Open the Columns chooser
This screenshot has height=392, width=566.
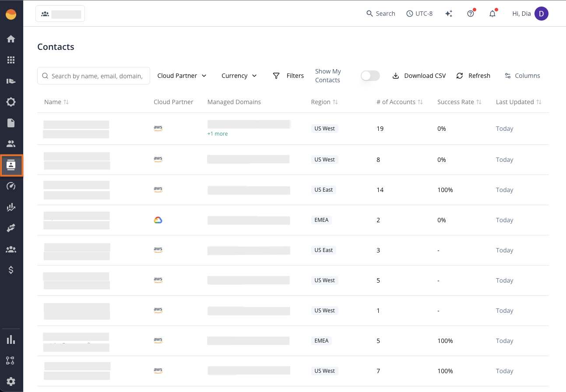[x=522, y=76]
